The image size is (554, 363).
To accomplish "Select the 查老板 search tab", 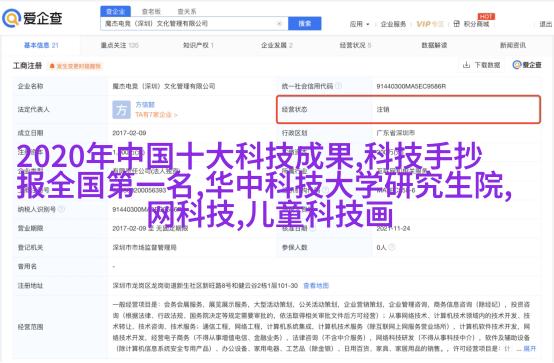I will tap(151, 11).
